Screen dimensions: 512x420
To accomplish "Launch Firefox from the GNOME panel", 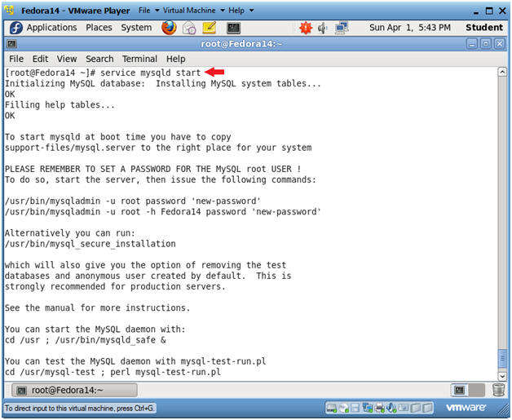I will coord(169,28).
